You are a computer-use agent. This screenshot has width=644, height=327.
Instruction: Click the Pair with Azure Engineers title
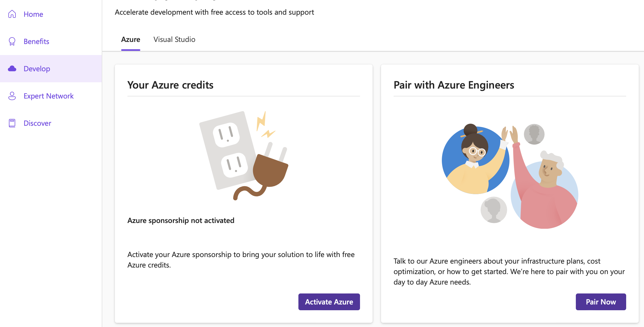454,85
